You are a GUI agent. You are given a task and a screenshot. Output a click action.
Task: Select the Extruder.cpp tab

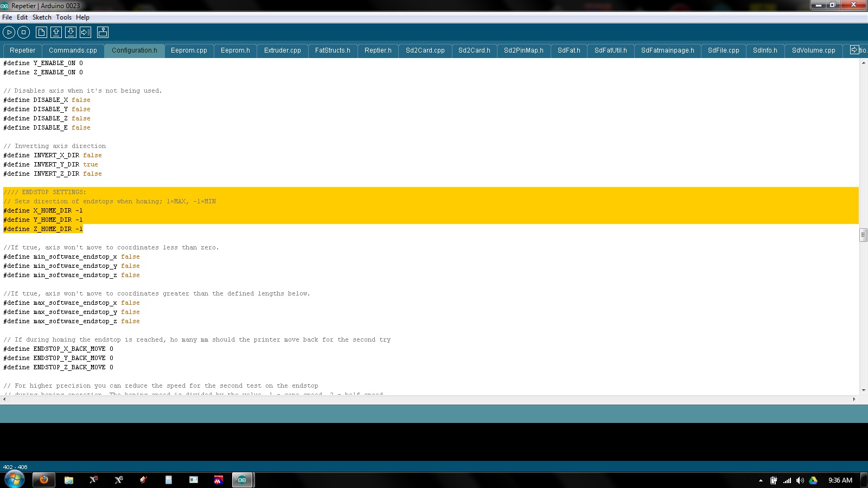point(282,50)
